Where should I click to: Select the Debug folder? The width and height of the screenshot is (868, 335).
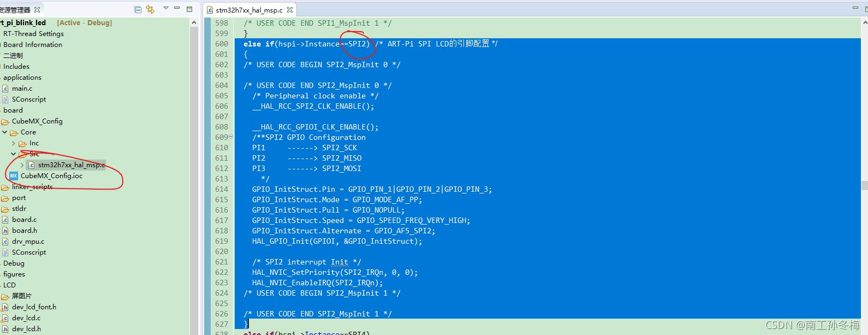tap(14, 263)
